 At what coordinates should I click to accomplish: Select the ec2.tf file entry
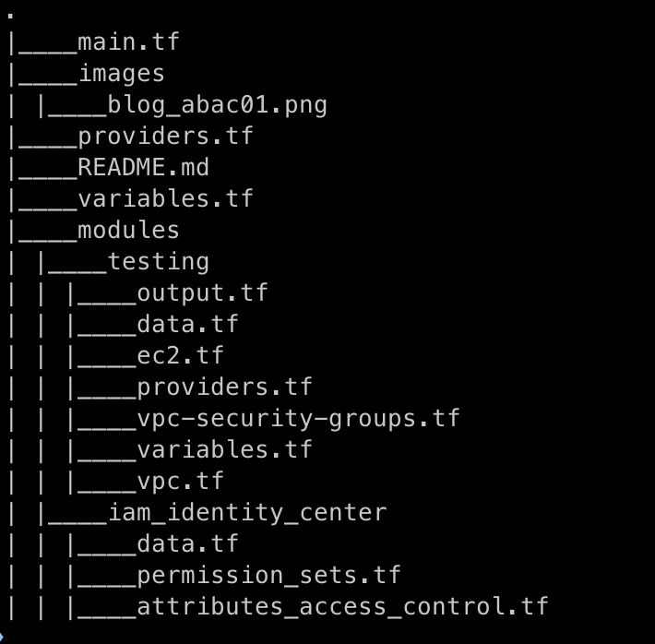point(180,355)
